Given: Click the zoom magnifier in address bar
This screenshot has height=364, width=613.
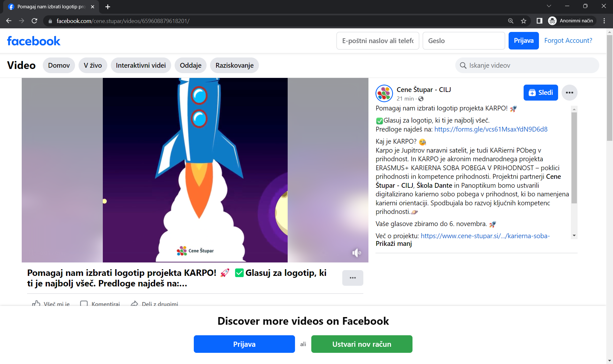Looking at the screenshot, I should coord(511,21).
